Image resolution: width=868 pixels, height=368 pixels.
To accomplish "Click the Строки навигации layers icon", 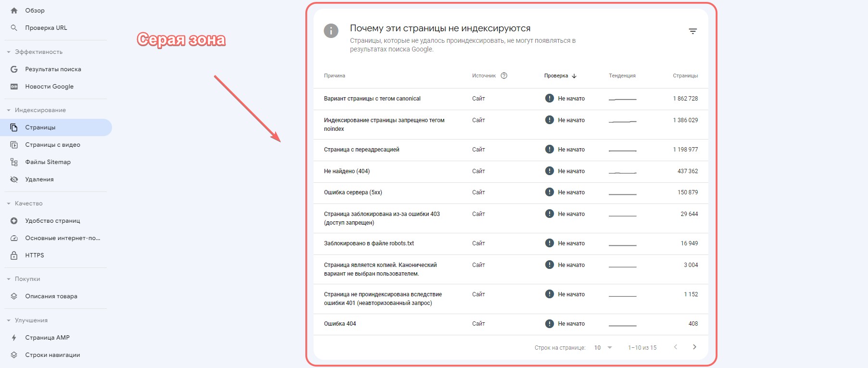I will click(x=14, y=355).
